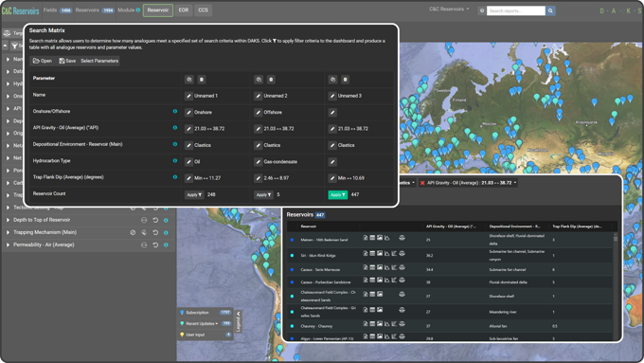Click the Trap Flank Dip column header
This screenshot has width=644, height=363.
[x=577, y=227]
